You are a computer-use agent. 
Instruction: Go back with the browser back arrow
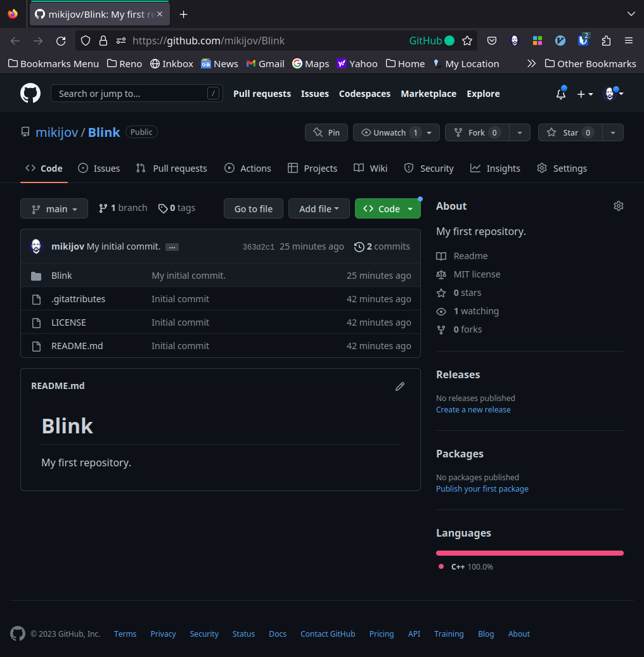click(15, 41)
